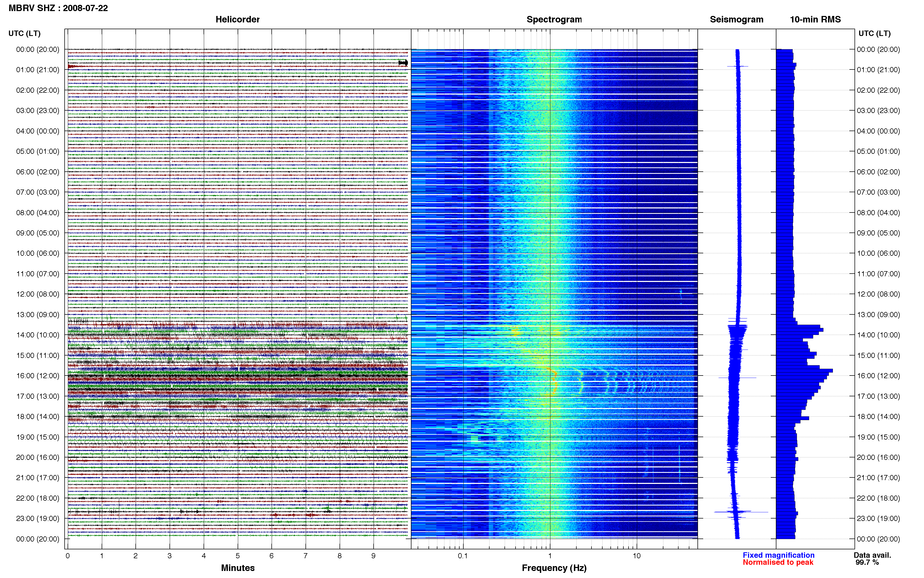Click '22:00 (18:00)' on the helicorder time axis
The height and width of the screenshot is (578, 924).
[x=38, y=498]
